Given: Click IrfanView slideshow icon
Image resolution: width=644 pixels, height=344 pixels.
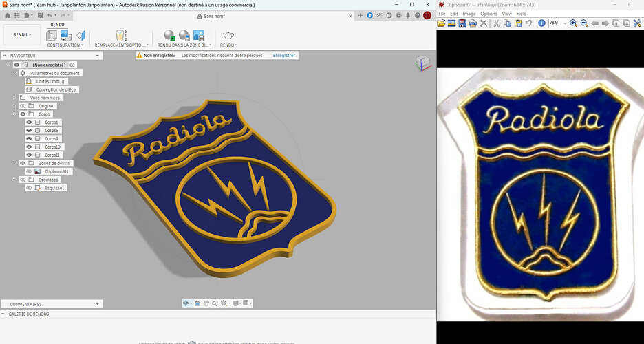Looking at the screenshot, I should 451,23.
